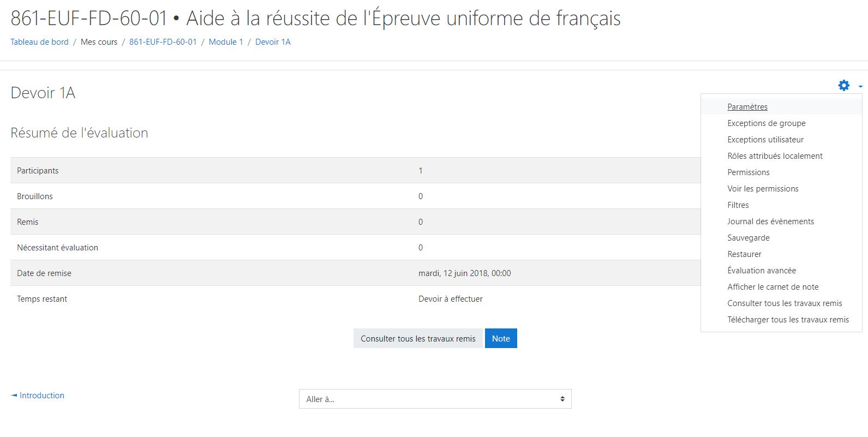Select Paramètres from the menu
The image size is (868, 437).
[747, 107]
